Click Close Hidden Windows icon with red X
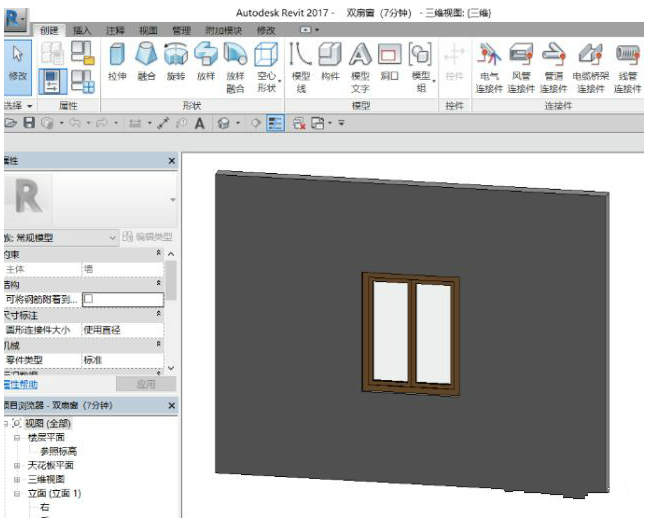 pyautogui.click(x=299, y=123)
